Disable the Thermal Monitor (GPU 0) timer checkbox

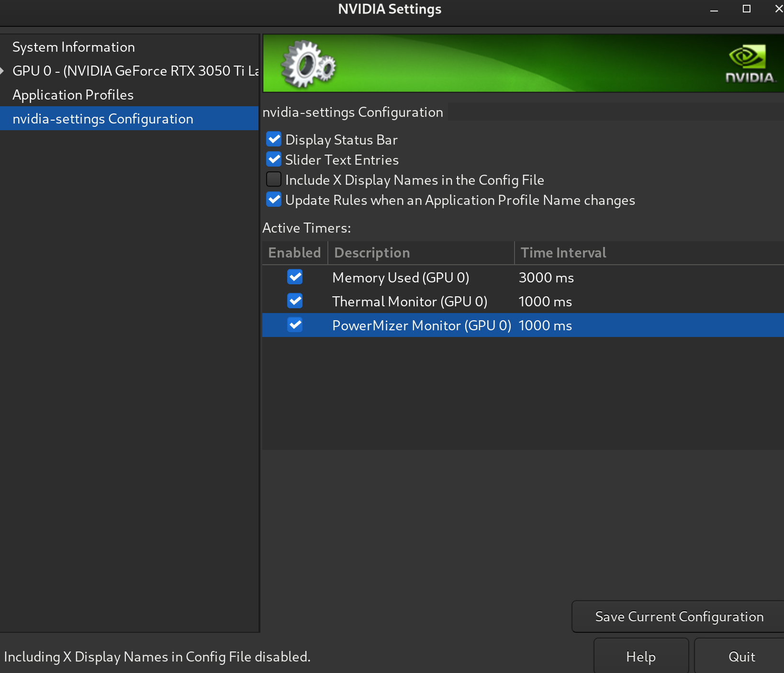click(x=295, y=301)
